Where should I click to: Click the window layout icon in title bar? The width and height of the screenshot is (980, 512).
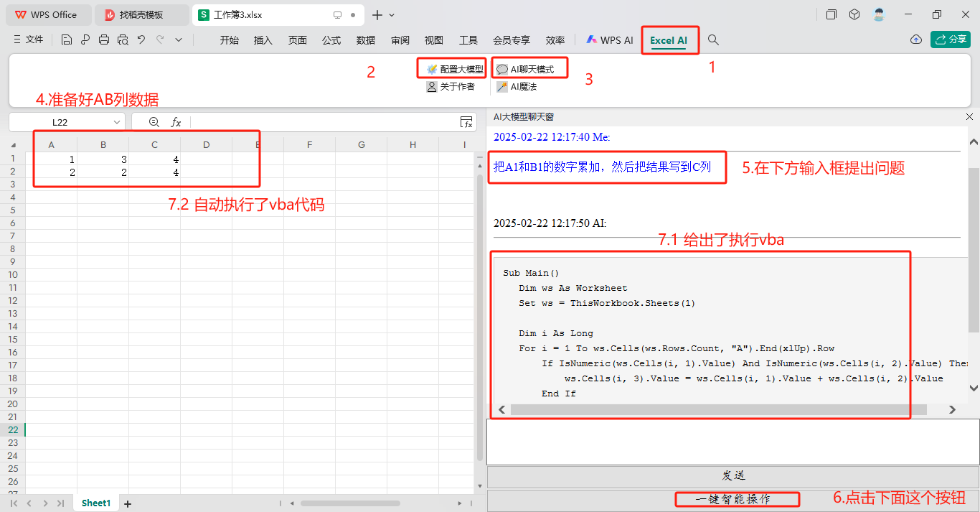831,14
